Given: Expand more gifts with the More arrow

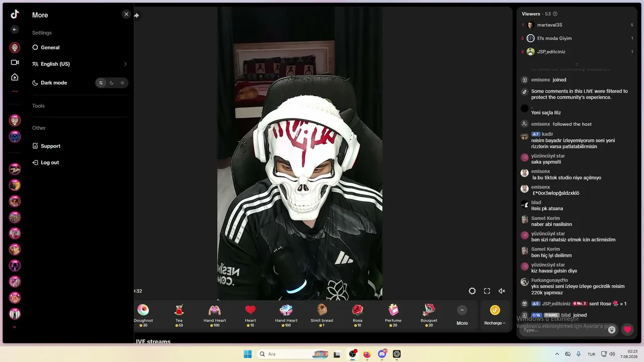Looking at the screenshot, I should coord(462,310).
